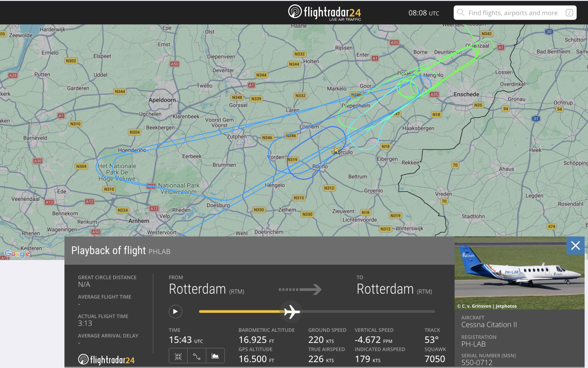Toggle the flight route path icon
The height and width of the screenshot is (368, 588).
pyautogui.click(x=197, y=356)
